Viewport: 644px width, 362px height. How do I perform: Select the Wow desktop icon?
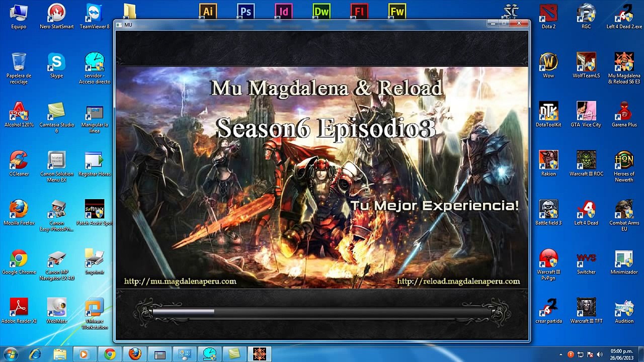click(x=548, y=65)
